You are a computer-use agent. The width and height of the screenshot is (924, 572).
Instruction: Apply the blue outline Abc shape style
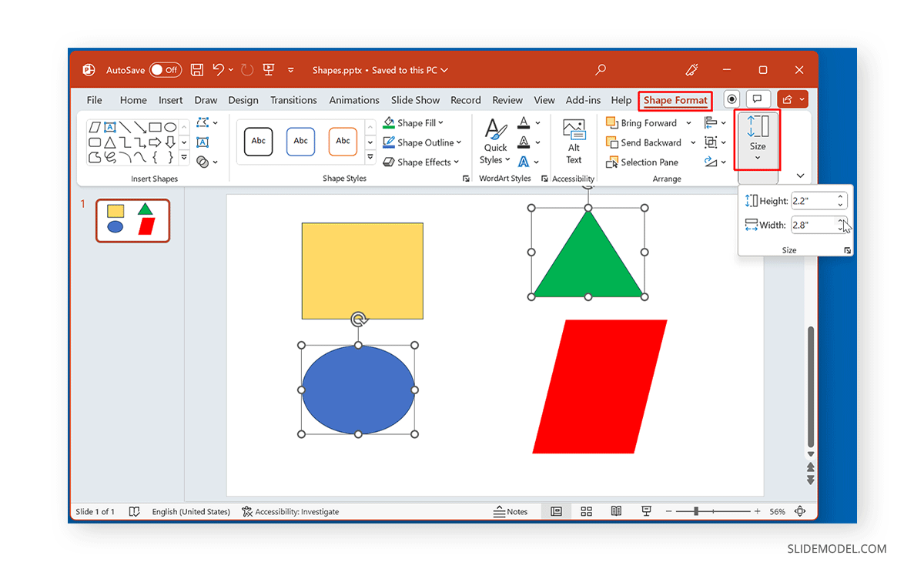[301, 142]
